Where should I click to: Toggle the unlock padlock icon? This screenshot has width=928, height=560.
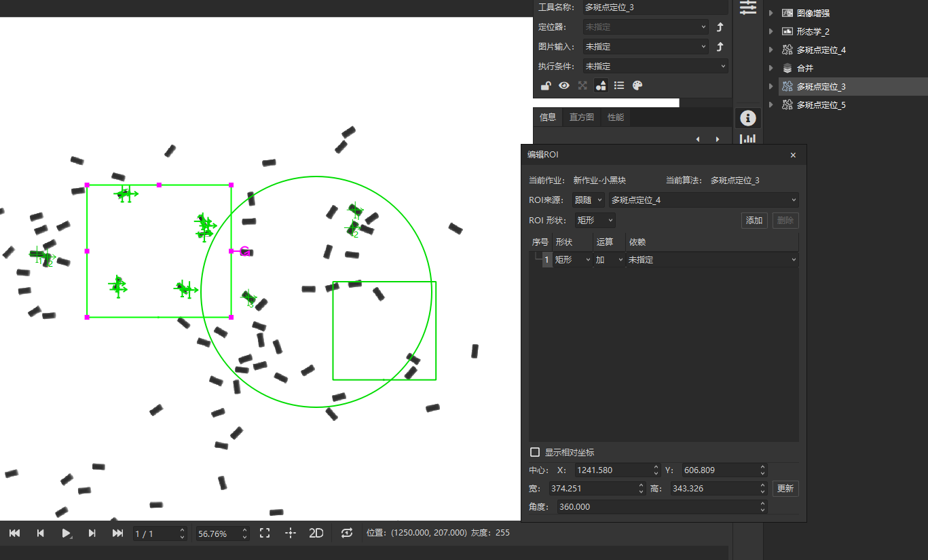[545, 86]
